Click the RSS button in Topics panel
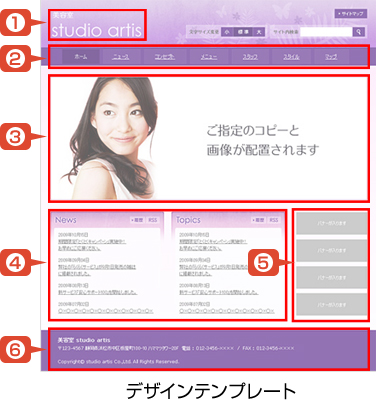This screenshot has height=400, width=376. tap(274, 220)
